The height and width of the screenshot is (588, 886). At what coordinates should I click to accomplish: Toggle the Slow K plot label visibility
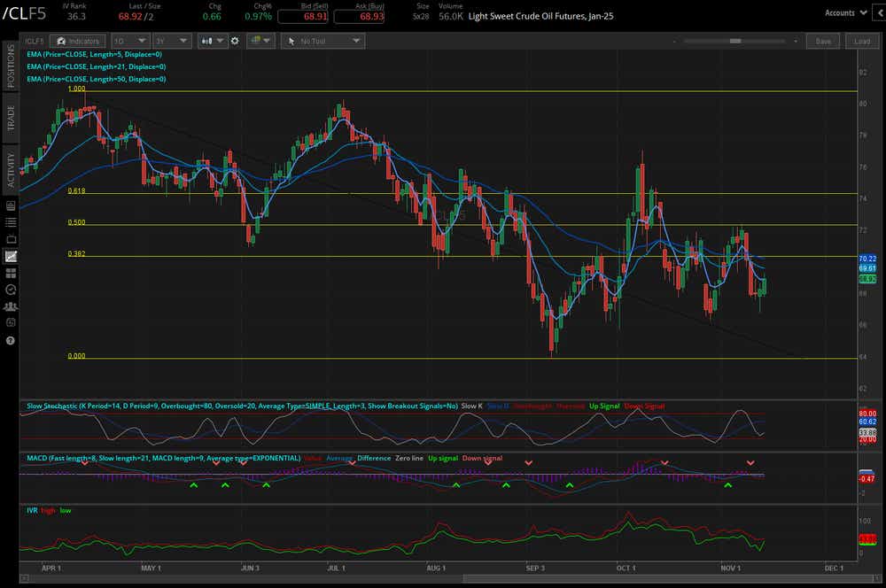(471, 406)
